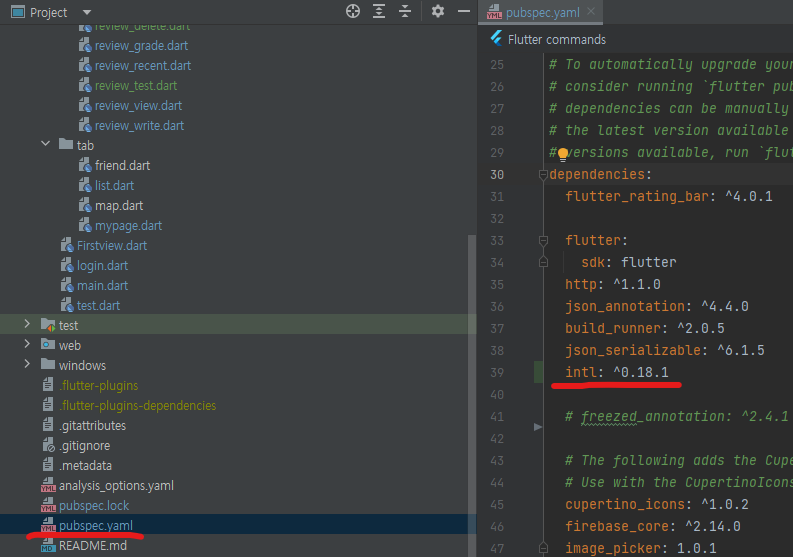Open login.dart file

(102, 266)
